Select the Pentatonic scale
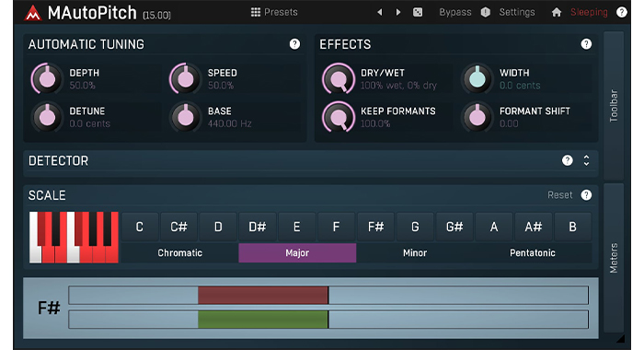Viewport: 644px width, 350px height. (x=533, y=253)
